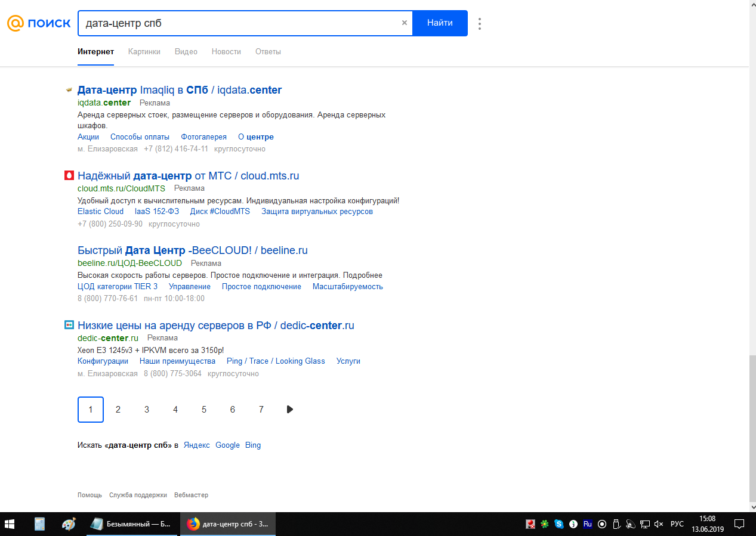This screenshot has width=756, height=536.
Task: Switch to the Безымянный Notepad window
Action: tap(131, 524)
